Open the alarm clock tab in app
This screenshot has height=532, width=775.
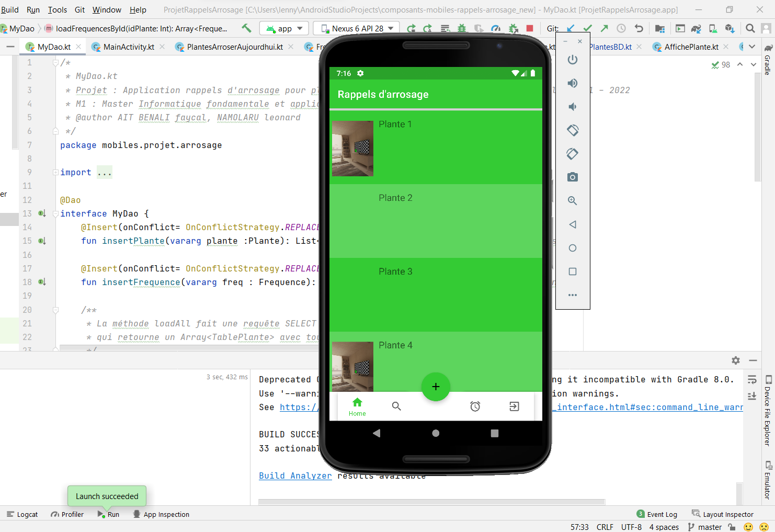tap(475, 406)
